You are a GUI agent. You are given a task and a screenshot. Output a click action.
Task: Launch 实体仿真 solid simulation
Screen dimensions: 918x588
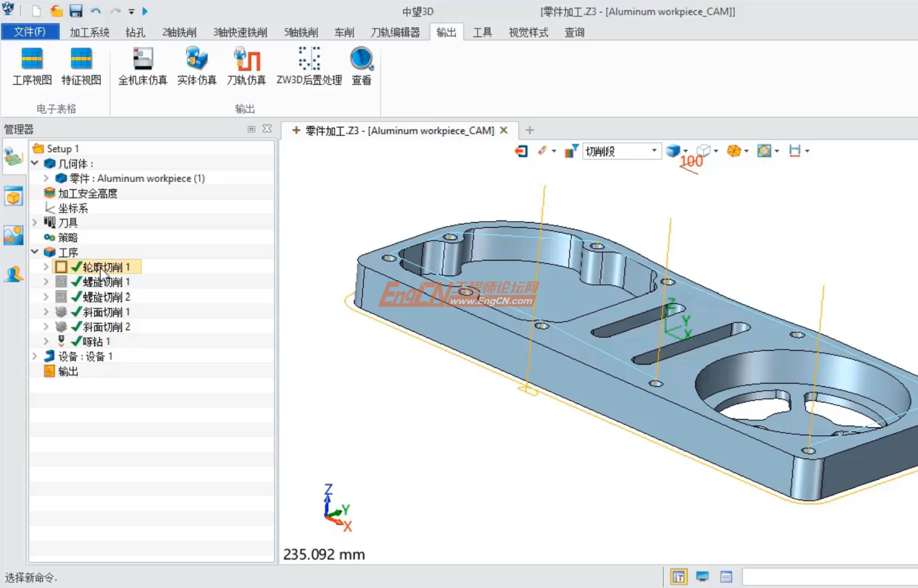pyautogui.click(x=196, y=66)
